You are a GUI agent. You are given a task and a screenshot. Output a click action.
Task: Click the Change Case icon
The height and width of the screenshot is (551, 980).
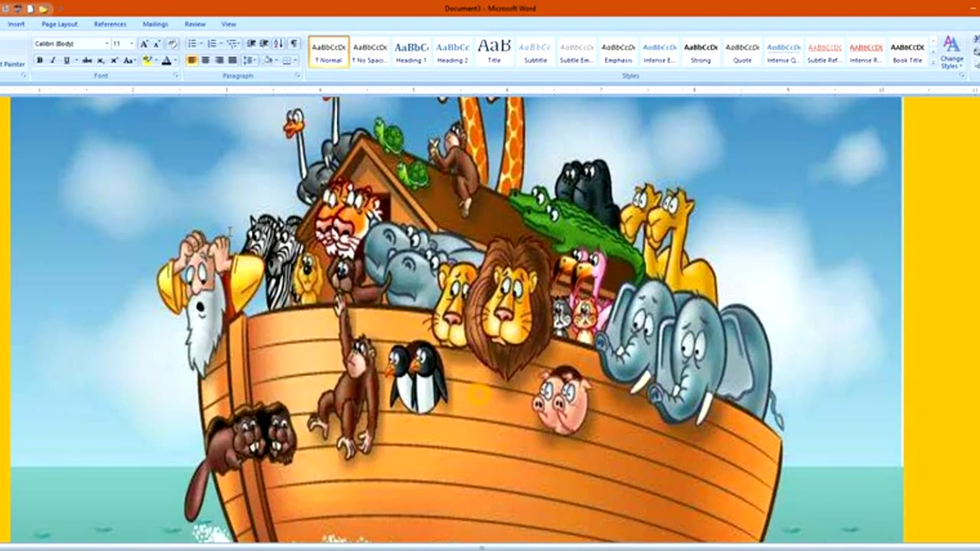(x=130, y=60)
